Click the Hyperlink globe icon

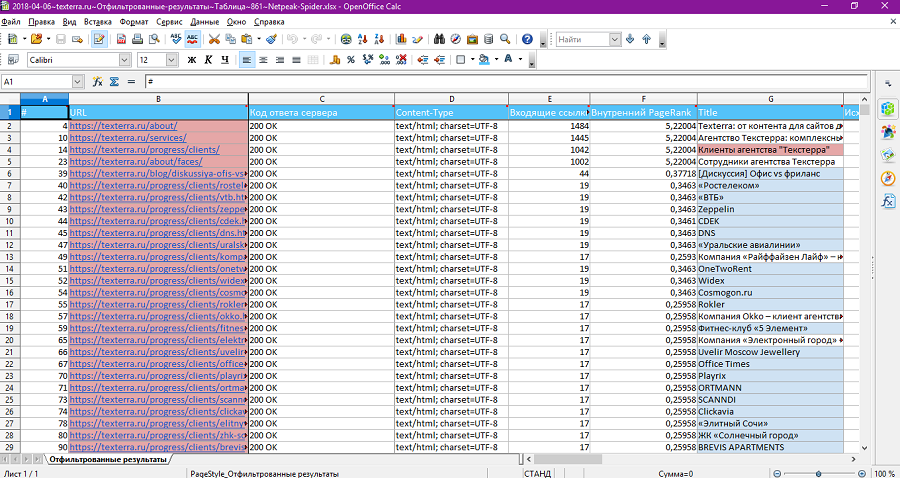[346, 39]
